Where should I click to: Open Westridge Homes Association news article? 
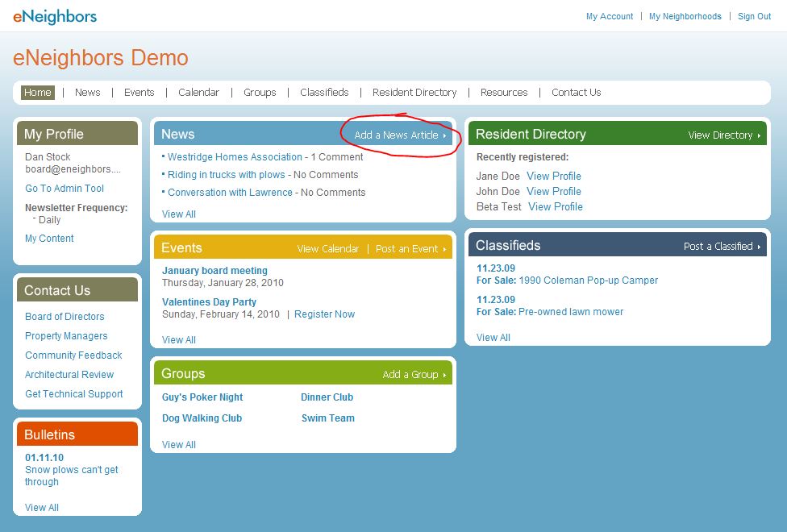click(x=235, y=157)
